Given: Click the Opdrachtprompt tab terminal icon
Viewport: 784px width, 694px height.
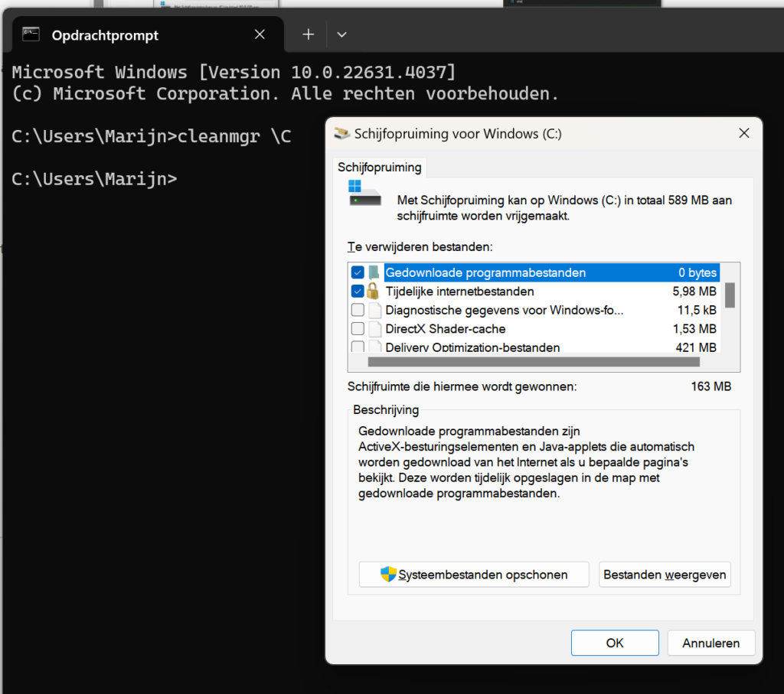Looking at the screenshot, I should click(x=31, y=34).
